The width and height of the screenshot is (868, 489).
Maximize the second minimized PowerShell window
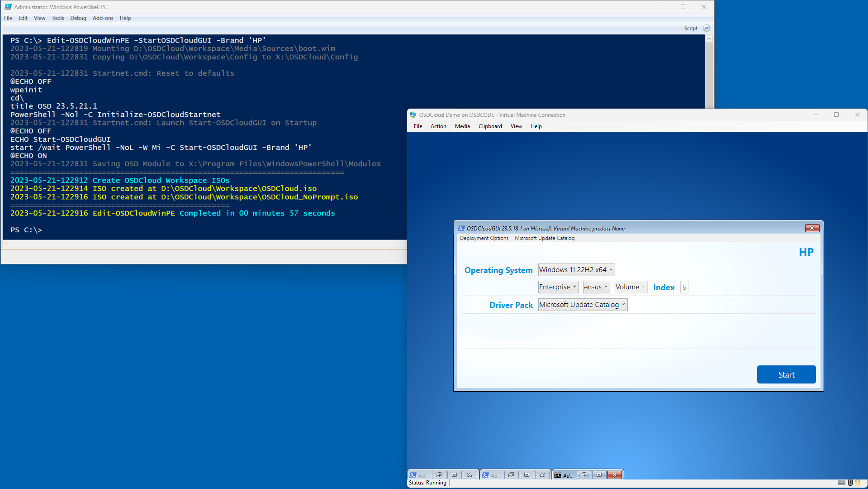click(526, 475)
